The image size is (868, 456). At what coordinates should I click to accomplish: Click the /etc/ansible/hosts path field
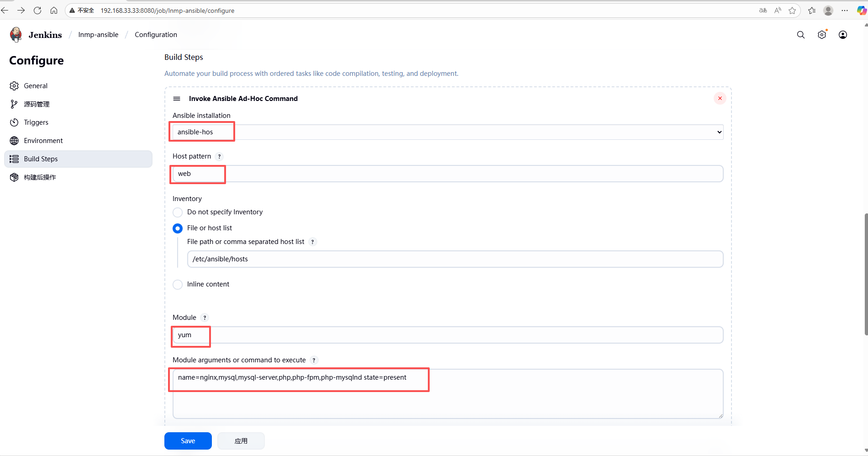click(x=455, y=259)
